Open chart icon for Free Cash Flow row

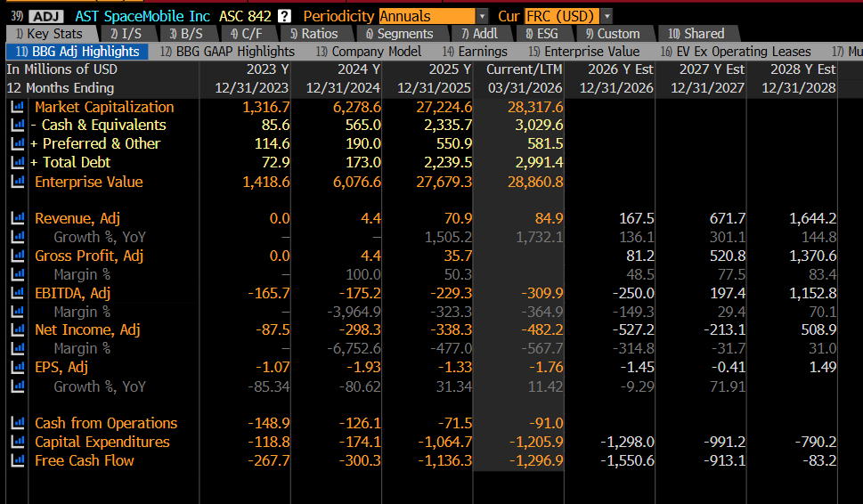pyautogui.click(x=18, y=460)
